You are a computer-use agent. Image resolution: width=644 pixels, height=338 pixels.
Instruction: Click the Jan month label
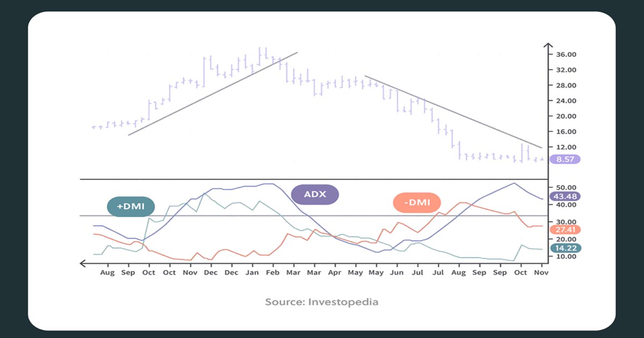252,273
